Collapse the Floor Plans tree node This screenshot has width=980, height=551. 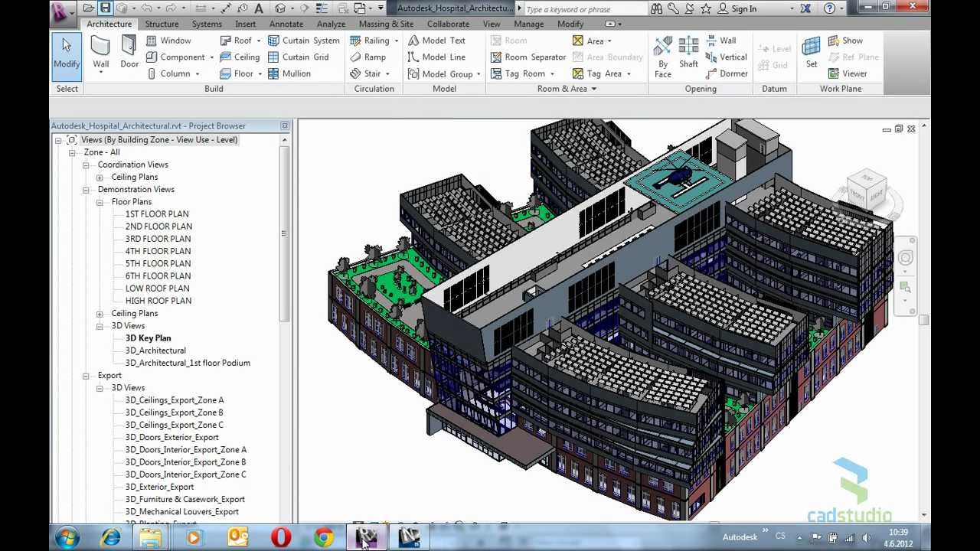(100, 202)
